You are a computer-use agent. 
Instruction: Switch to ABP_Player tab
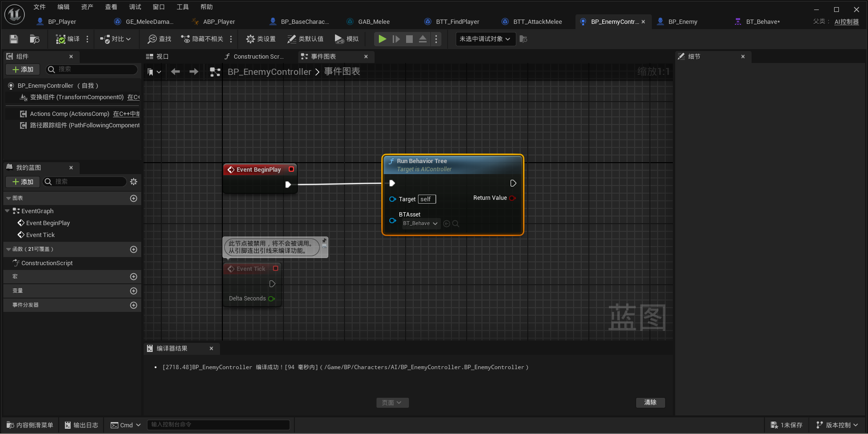pyautogui.click(x=219, y=22)
